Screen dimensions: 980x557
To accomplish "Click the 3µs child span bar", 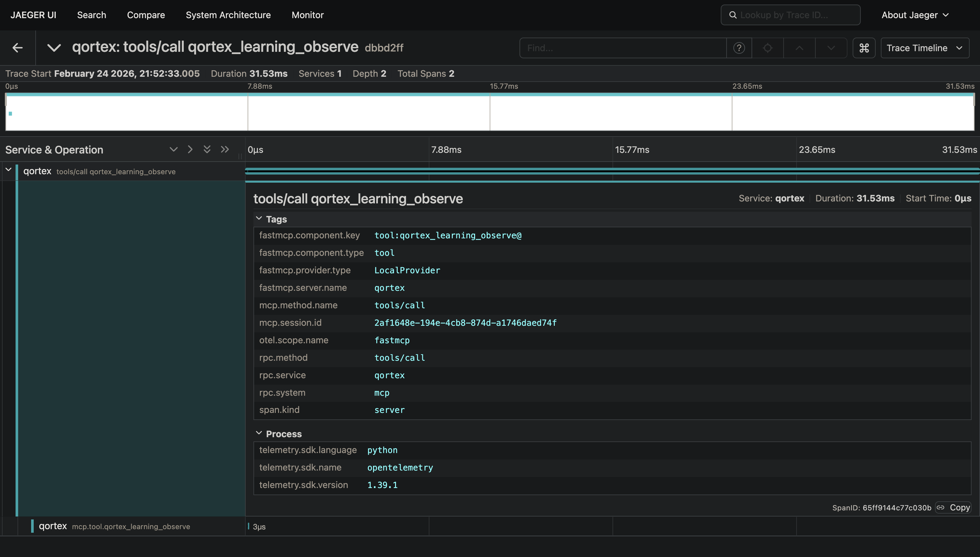I will 249,526.
